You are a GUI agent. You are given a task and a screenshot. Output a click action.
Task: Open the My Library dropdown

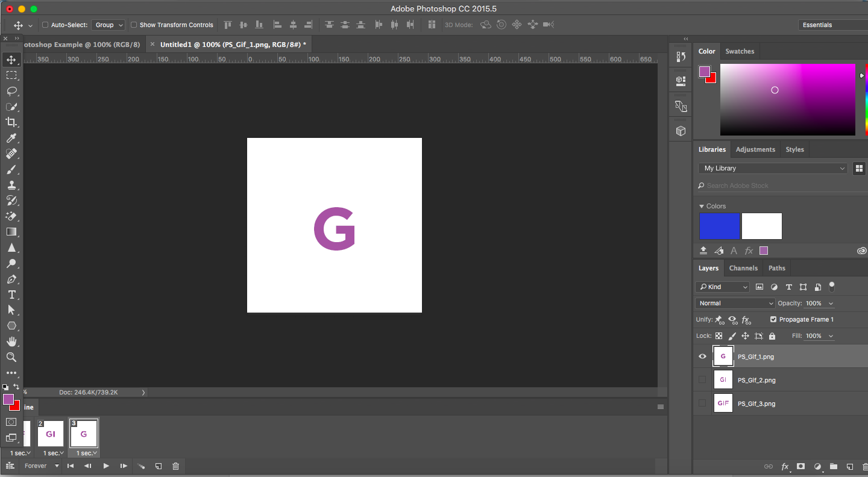point(773,168)
